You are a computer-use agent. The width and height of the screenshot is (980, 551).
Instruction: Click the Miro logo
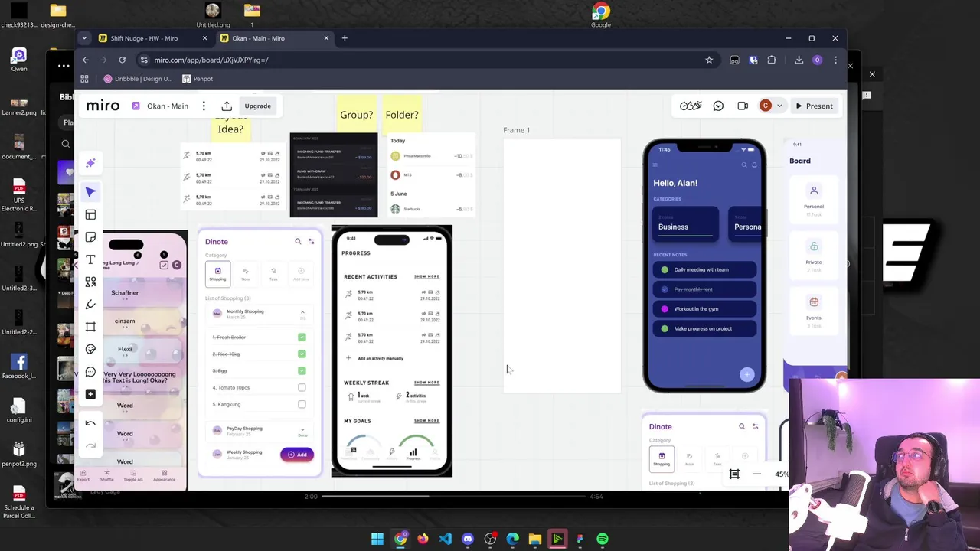(x=103, y=106)
